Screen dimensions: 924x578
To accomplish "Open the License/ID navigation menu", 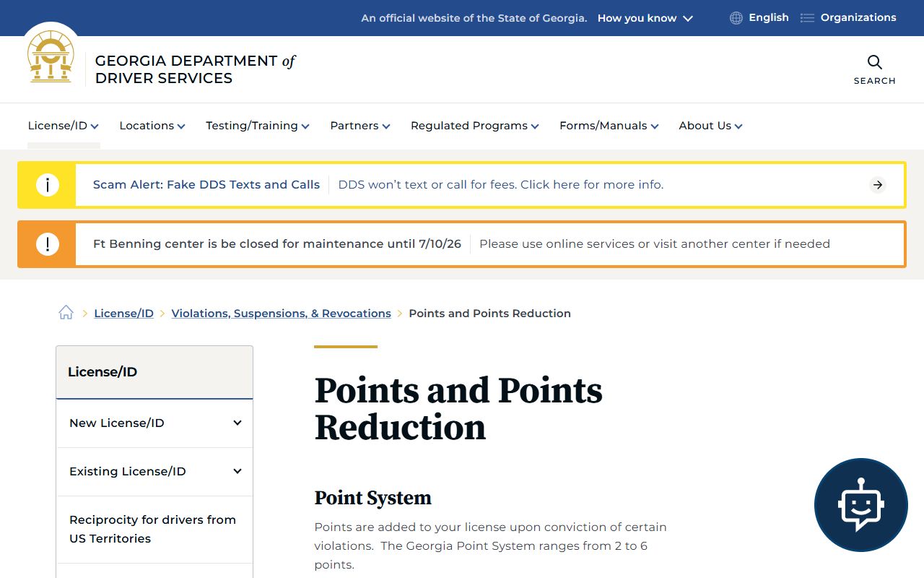I will click(63, 126).
